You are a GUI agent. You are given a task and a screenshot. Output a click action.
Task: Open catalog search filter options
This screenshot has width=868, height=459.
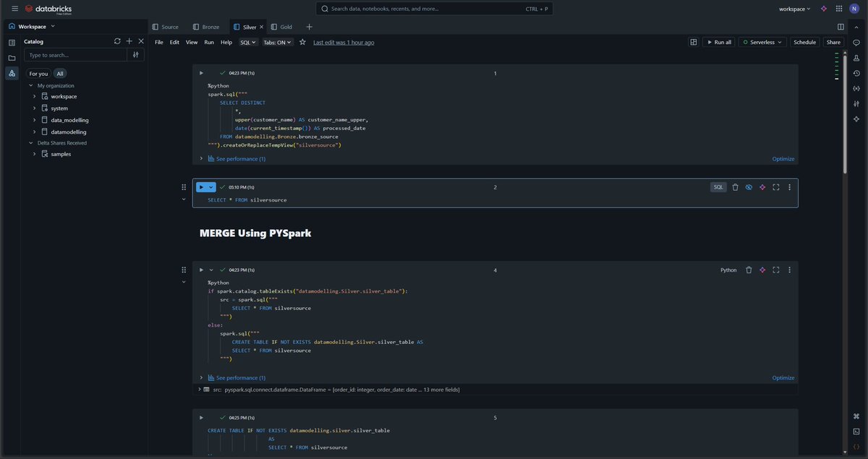click(136, 55)
